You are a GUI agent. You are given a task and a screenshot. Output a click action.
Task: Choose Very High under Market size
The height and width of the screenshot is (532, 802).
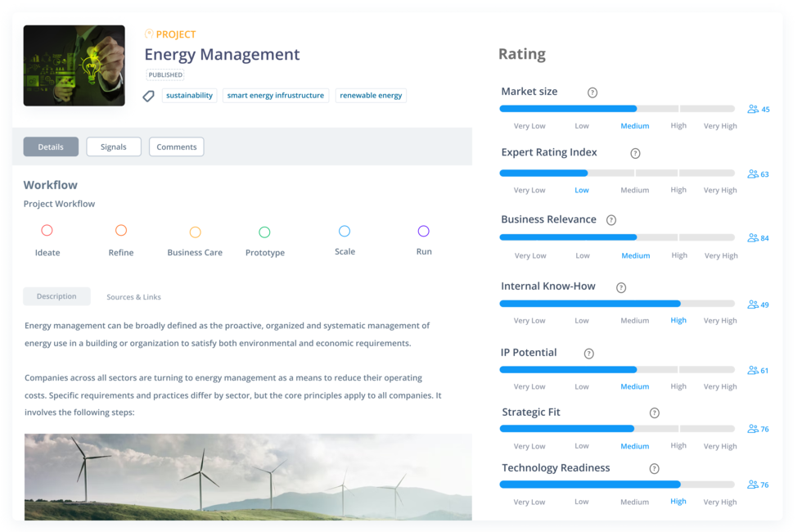[x=720, y=126]
